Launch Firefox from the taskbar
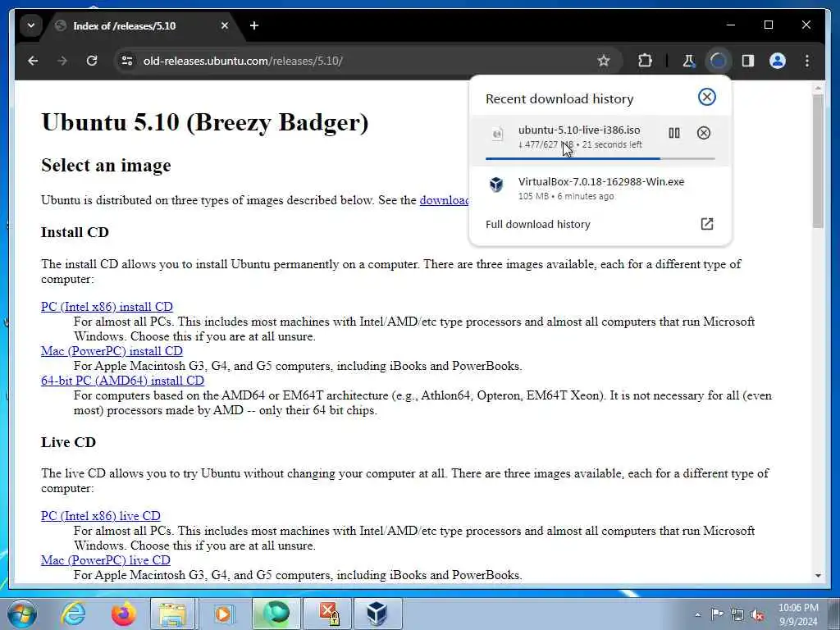Image resolution: width=840 pixels, height=630 pixels. (123, 614)
